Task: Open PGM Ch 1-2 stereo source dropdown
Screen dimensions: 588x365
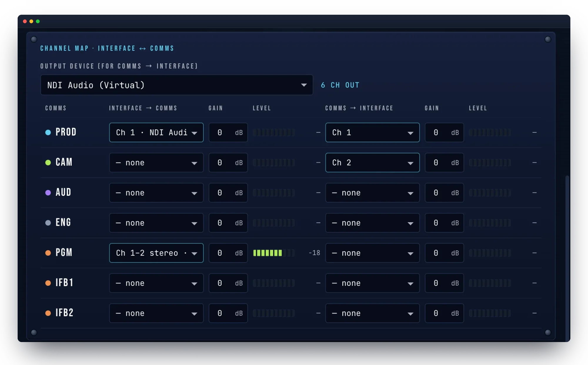Action: tap(156, 253)
